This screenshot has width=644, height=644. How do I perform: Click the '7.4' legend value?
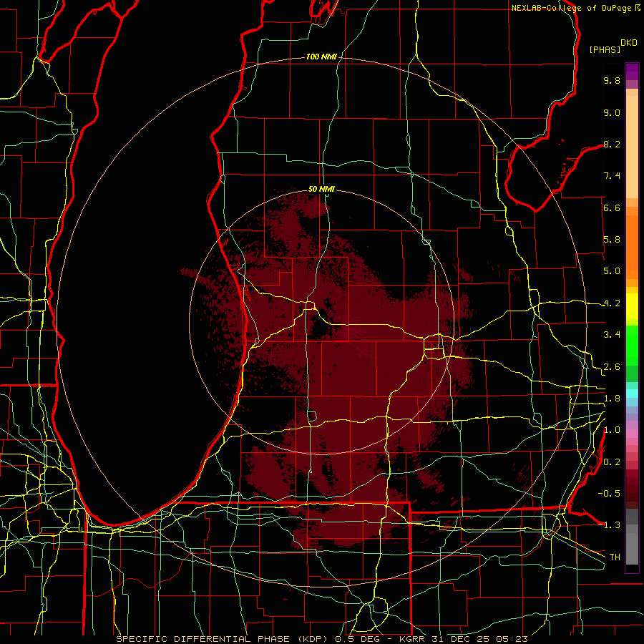612,176
